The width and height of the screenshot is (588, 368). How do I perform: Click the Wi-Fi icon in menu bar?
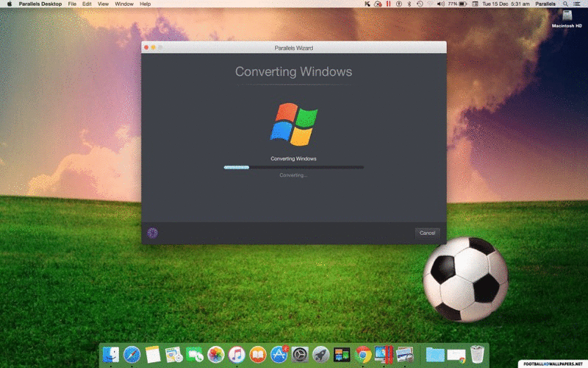[430, 4]
